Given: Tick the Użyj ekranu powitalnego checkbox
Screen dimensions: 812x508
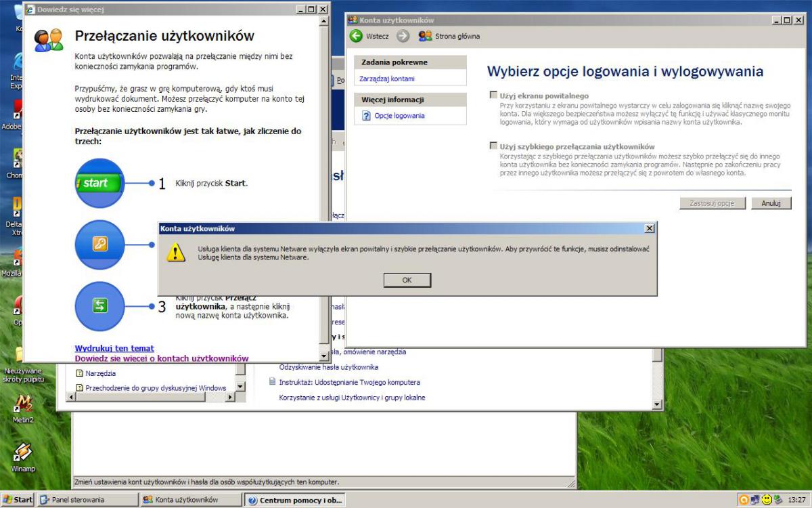Looking at the screenshot, I should tap(493, 96).
